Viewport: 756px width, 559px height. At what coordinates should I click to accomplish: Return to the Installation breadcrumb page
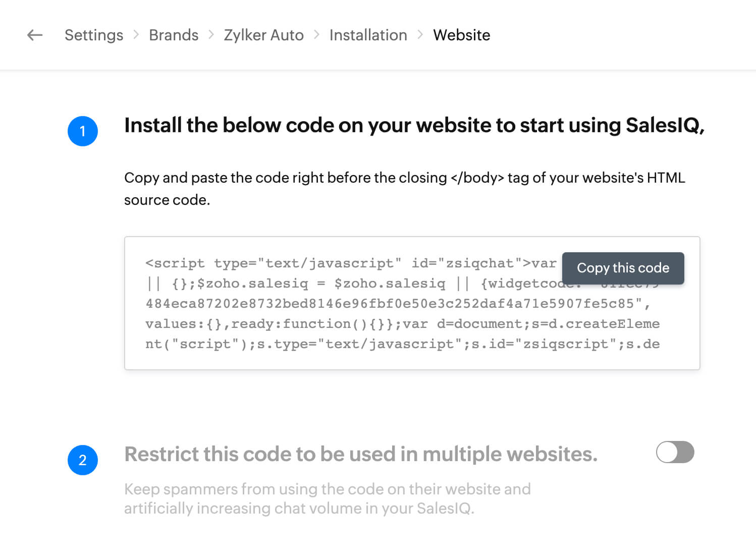[368, 35]
